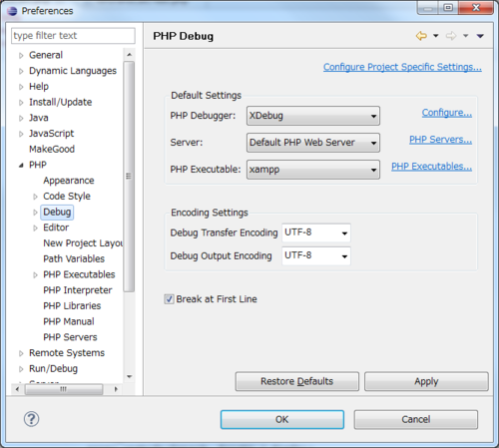Select PHP Servers in the tree
This screenshot has width=499, height=448.
point(70,337)
